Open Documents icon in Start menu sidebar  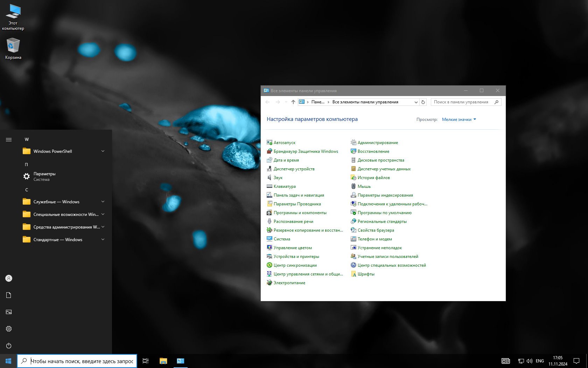9,295
